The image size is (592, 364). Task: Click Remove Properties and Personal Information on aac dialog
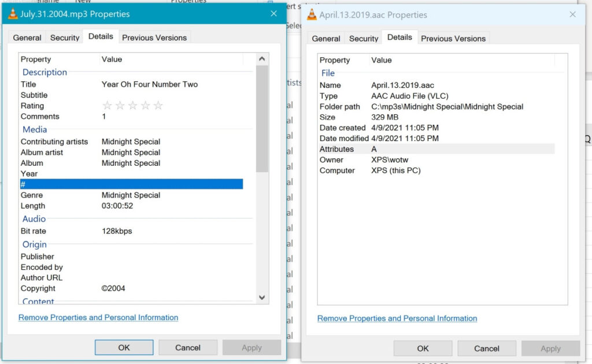coord(397,318)
